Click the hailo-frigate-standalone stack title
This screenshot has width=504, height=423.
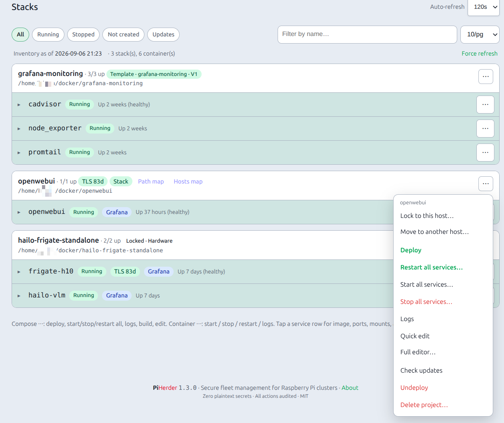(58, 240)
